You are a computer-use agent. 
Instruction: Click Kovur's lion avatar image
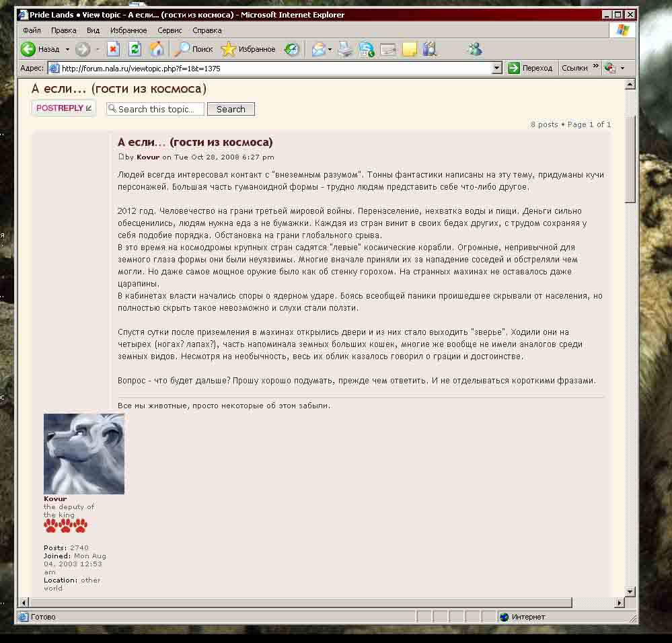pyautogui.click(x=84, y=454)
